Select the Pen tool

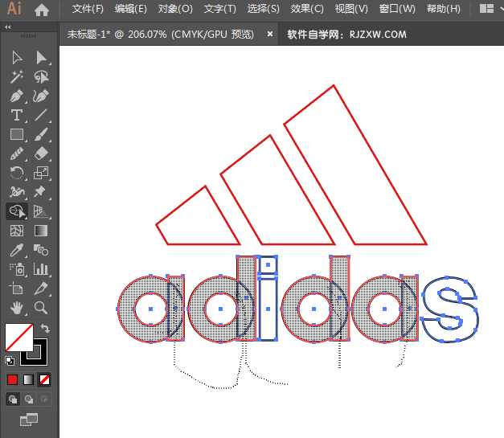click(17, 96)
